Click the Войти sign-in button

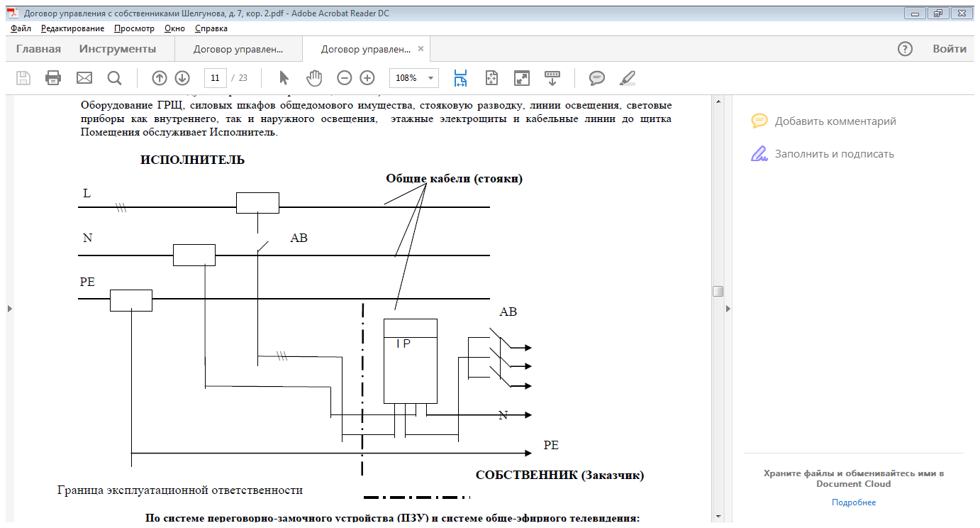point(950,49)
